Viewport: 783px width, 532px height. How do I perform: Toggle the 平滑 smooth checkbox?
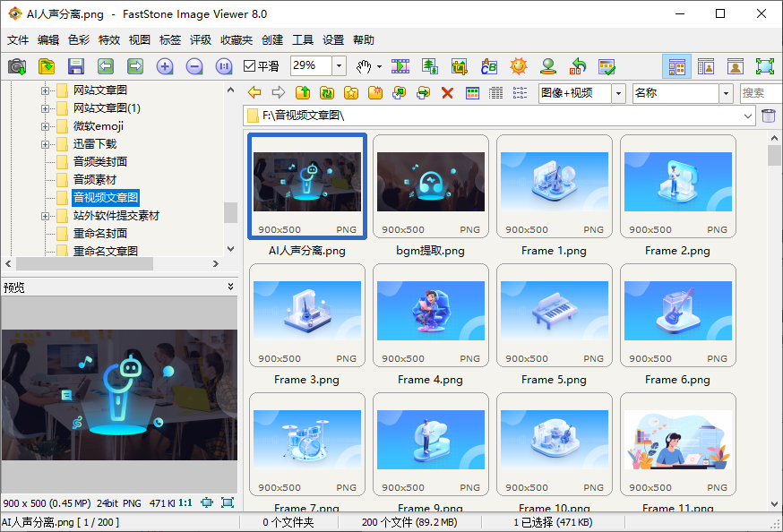click(x=250, y=66)
